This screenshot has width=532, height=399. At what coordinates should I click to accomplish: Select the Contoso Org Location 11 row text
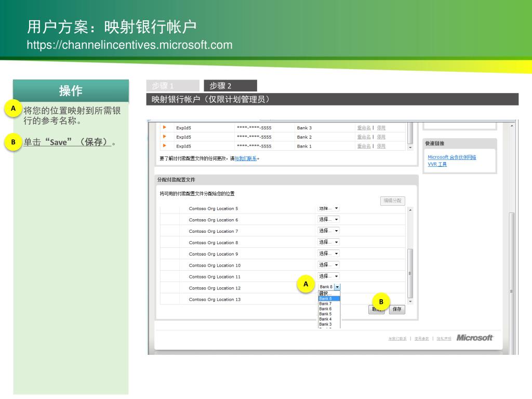[x=215, y=277]
